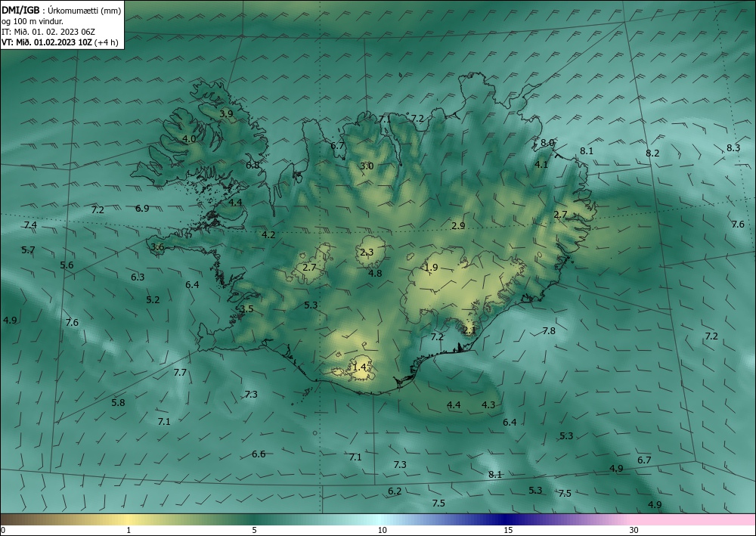Click the 7.4 value label
Screen dimensions: 756x536
pyautogui.click(x=30, y=225)
